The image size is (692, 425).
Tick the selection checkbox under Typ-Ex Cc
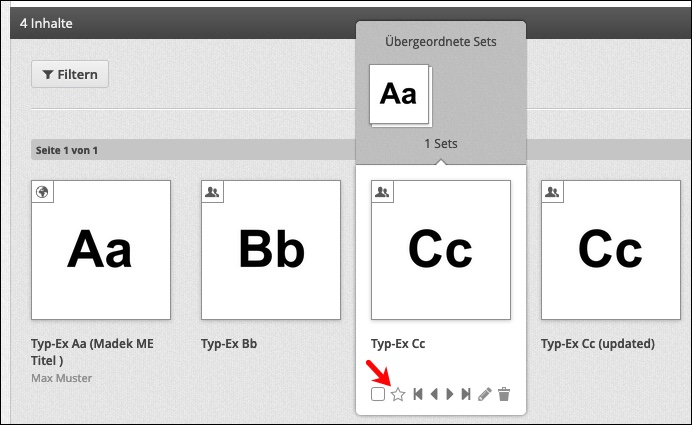click(377, 395)
